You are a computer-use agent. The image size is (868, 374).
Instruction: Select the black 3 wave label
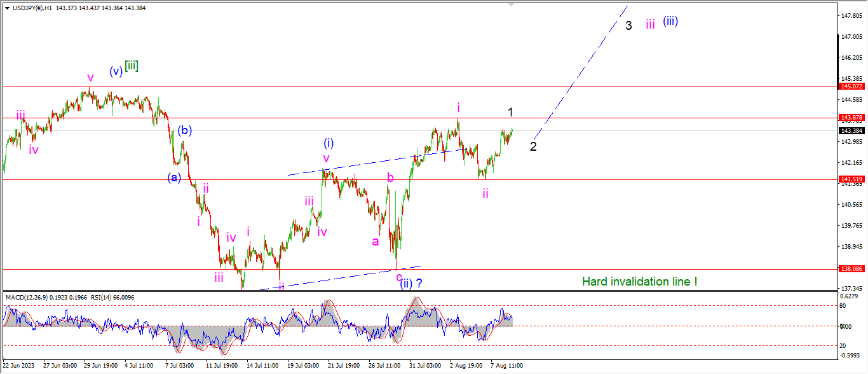628,26
